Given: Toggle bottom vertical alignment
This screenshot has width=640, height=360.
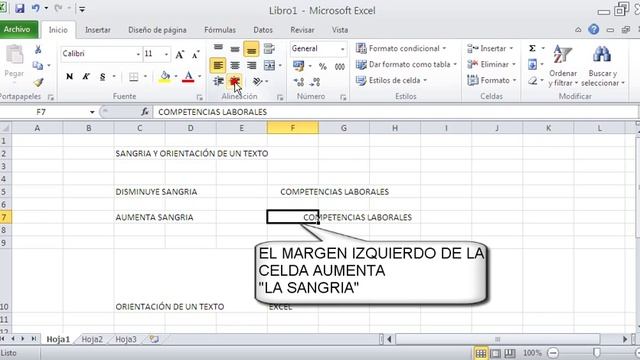Looking at the screenshot, I should point(251,49).
